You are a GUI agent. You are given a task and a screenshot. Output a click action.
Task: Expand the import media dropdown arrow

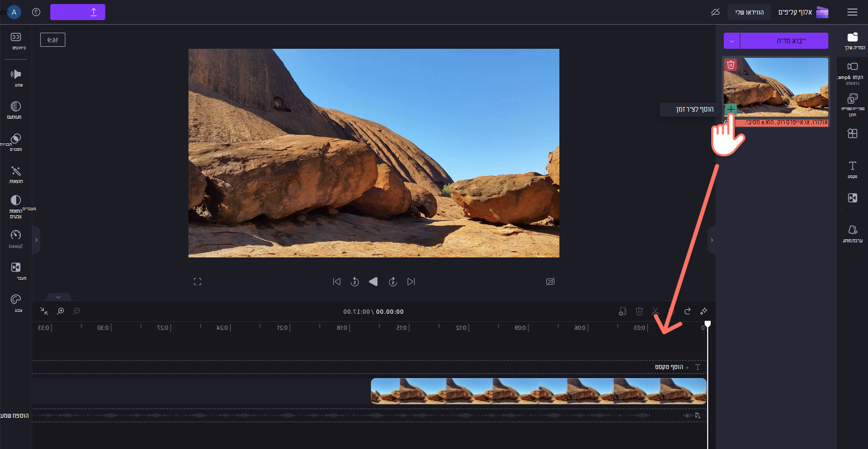click(732, 41)
